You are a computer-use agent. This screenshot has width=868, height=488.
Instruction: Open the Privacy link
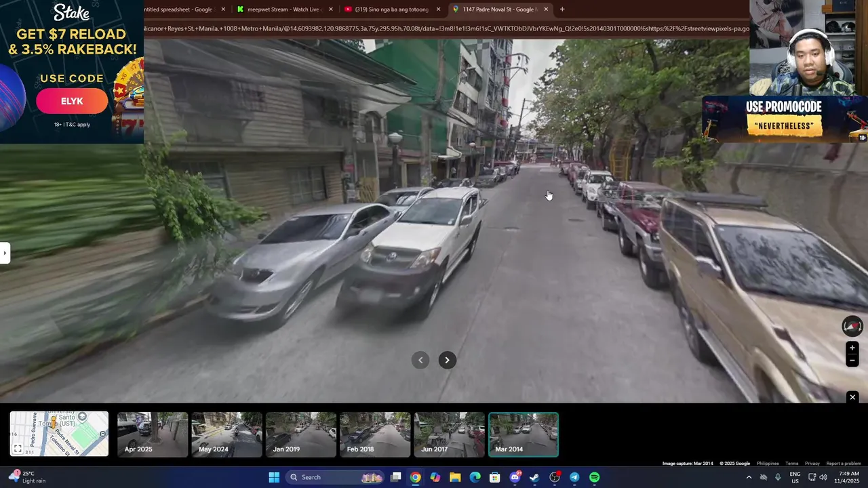(x=812, y=464)
